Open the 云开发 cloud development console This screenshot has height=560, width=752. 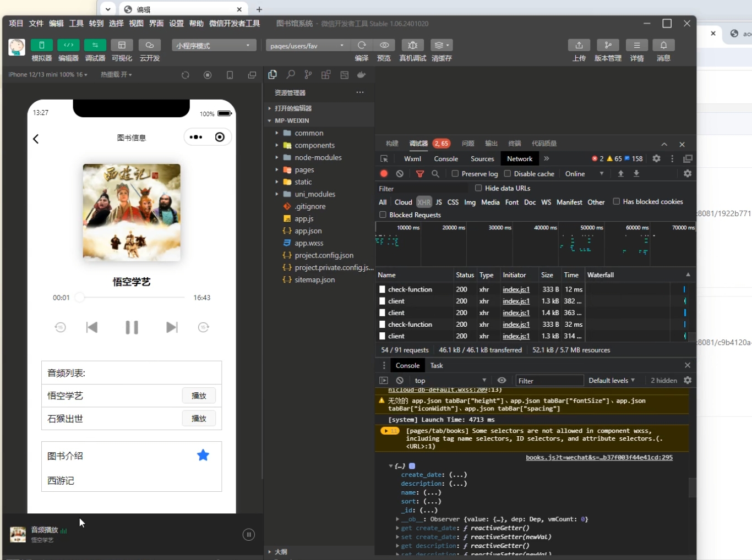[x=150, y=45]
